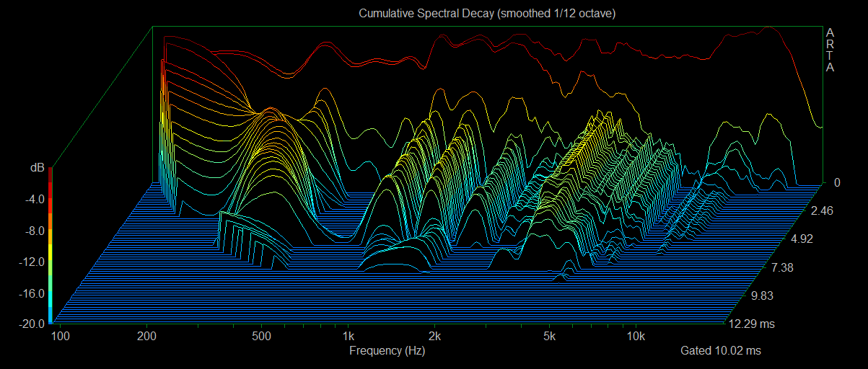This screenshot has height=369, width=868.
Task: Click the -12.0 dB scale value
Action: (x=32, y=262)
